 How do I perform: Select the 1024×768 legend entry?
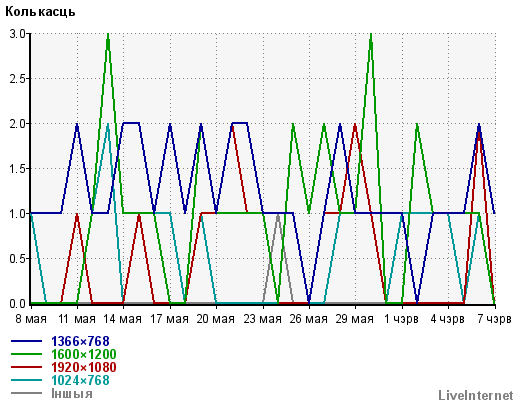[x=80, y=380]
